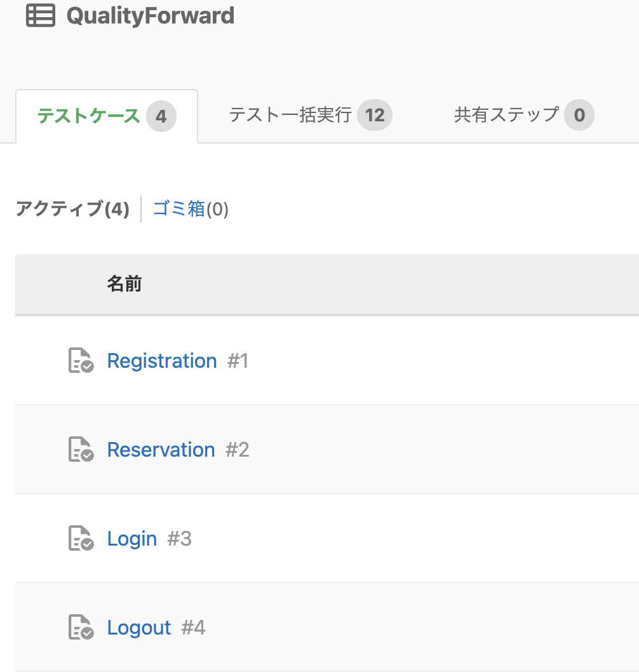Click the #2 ID next to Reservation
Image resolution: width=639 pixels, height=672 pixels.
click(x=238, y=450)
